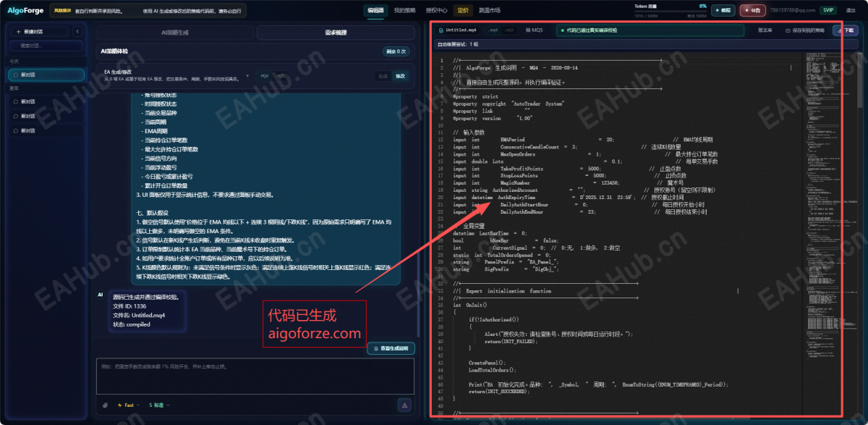This screenshot has width=868, height=425.
Task: Click the AlgoForge logo
Action: click(x=24, y=11)
